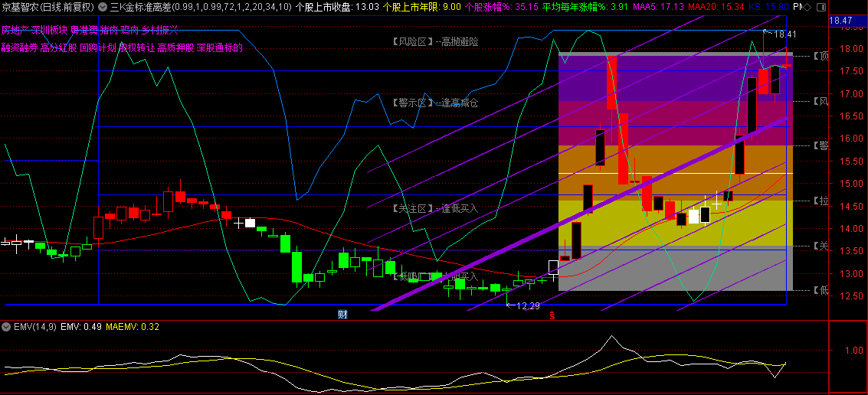Click the 【警示区】--逢高减仓 label
The image size is (868, 395).
coord(435,103)
